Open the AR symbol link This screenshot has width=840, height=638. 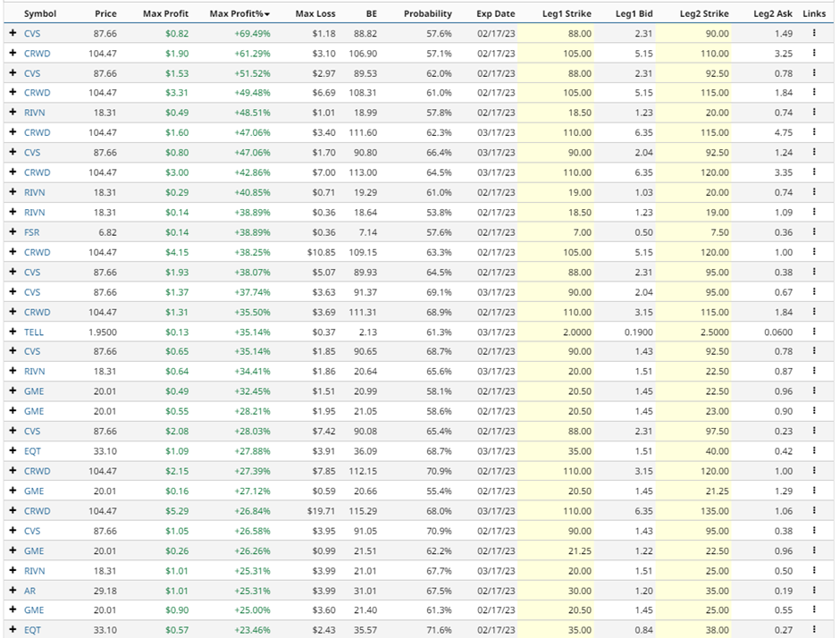(x=30, y=591)
